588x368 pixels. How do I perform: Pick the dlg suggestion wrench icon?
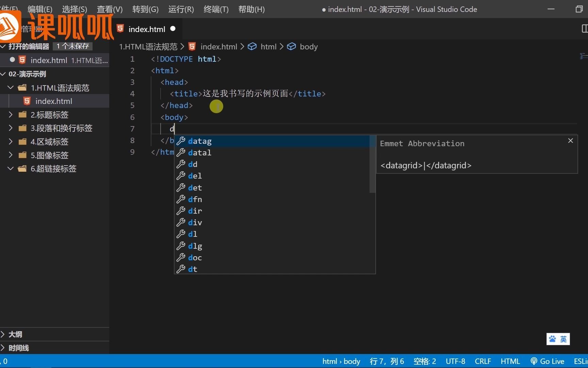pos(181,246)
